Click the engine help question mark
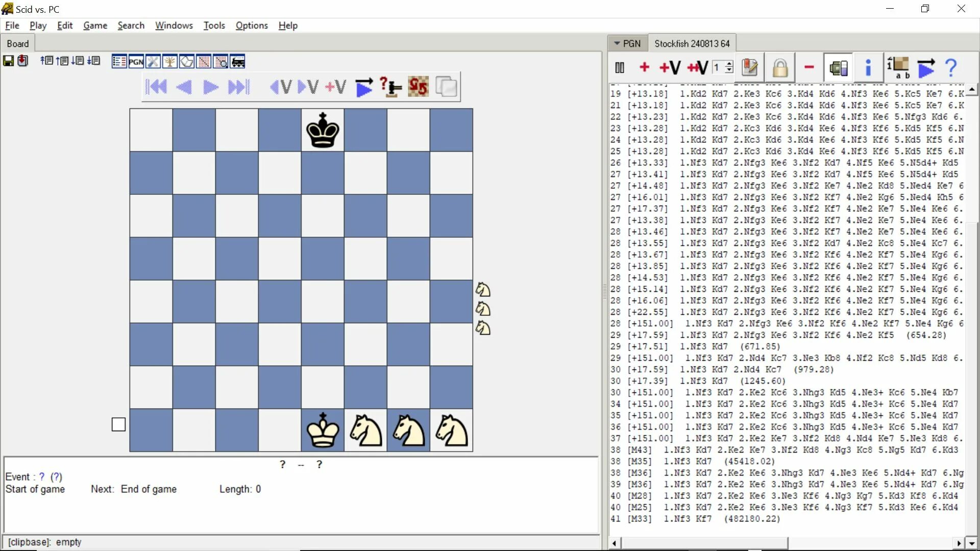The image size is (980, 551). pos(950,68)
